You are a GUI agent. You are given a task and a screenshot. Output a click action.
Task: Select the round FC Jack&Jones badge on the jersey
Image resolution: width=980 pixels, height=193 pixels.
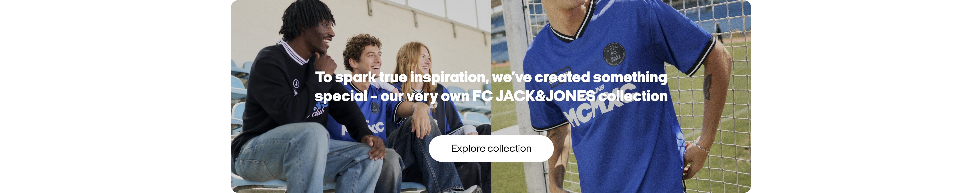tap(614, 53)
